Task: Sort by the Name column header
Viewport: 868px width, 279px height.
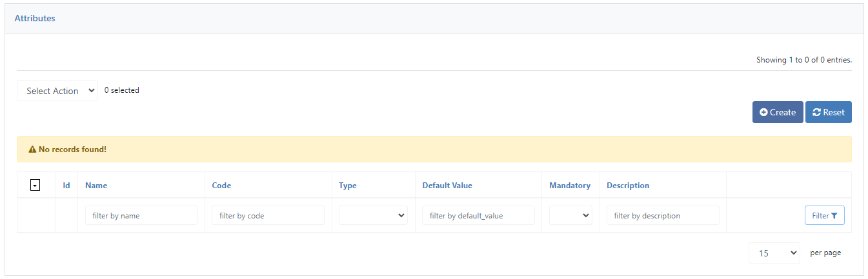Action: click(x=96, y=186)
